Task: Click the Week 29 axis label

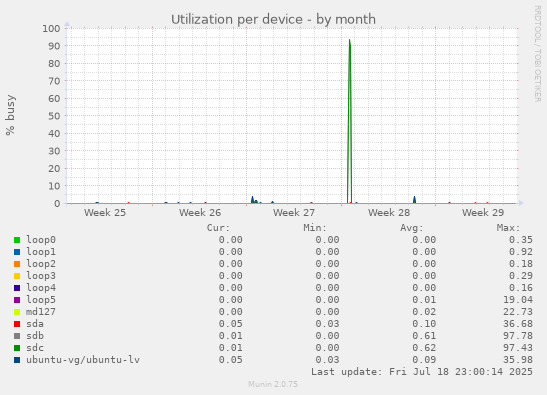Action: point(483,213)
